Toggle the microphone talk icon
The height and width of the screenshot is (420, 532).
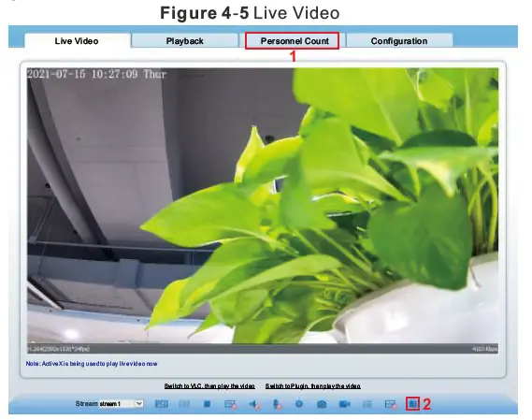click(x=277, y=404)
